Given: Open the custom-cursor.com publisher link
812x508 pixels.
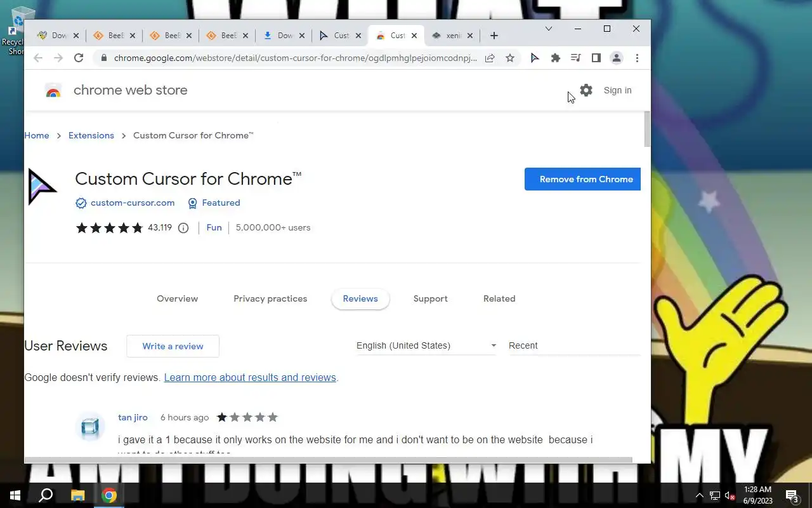Looking at the screenshot, I should click(133, 203).
